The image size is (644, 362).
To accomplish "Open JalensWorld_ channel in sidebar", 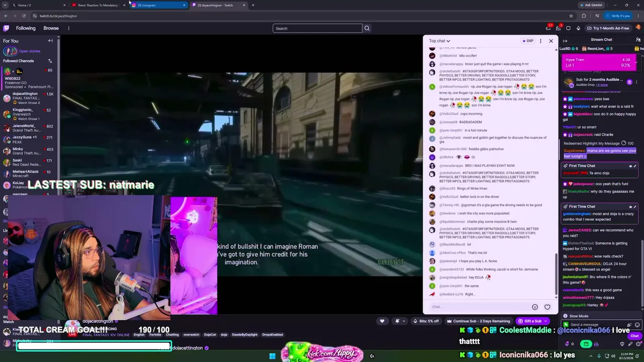I will [x=29, y=128].
